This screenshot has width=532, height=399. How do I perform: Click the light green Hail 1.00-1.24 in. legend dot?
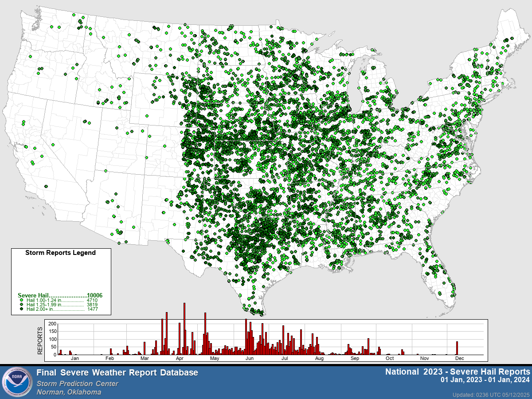point(22,300)
